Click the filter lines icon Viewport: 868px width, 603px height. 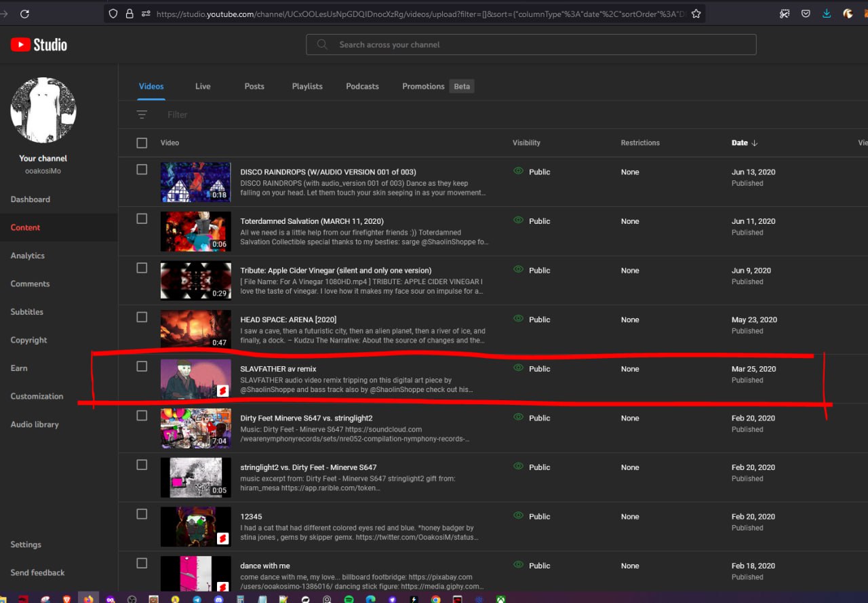(x=142, y=115)
